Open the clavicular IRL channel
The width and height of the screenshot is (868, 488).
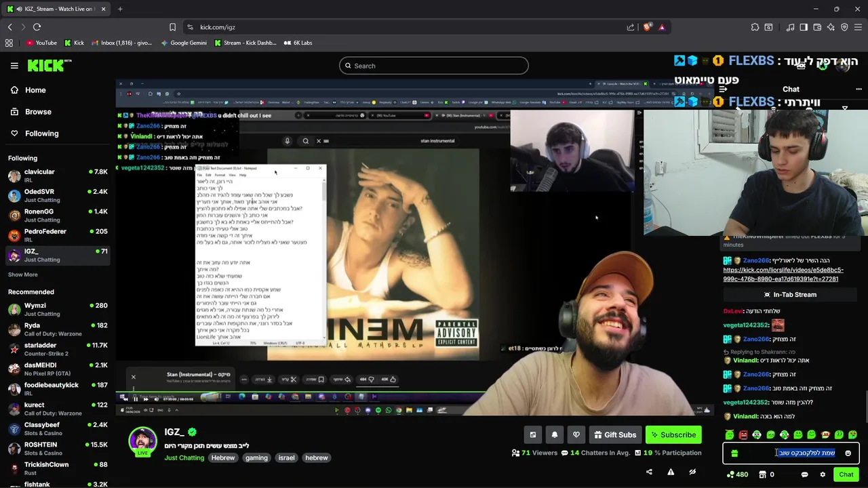(58, 176)
